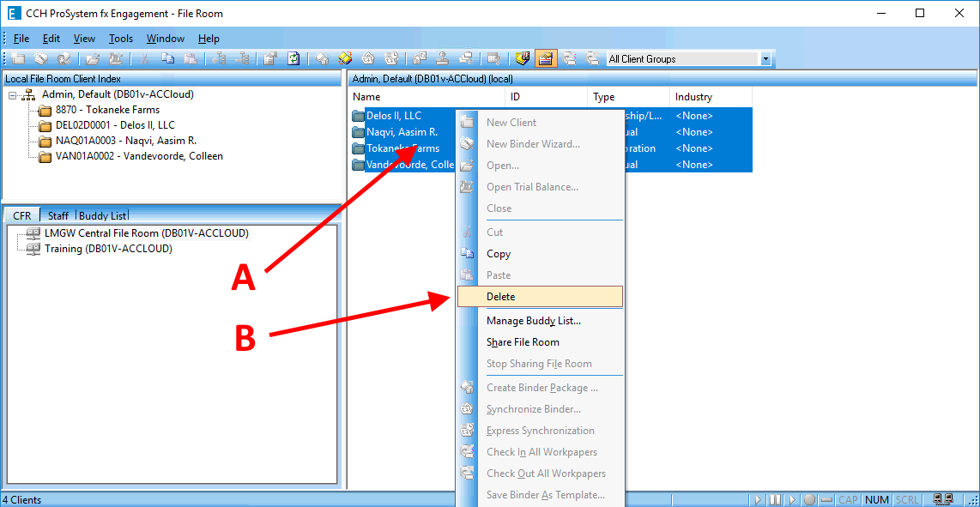Click the collapse-all tree toolbar icon with minus

[243, 59]
